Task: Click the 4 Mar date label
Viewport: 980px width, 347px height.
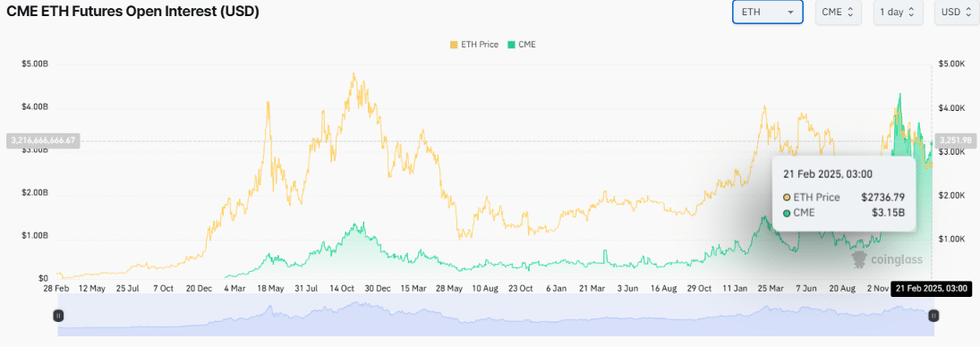Action: click(234, 288)
